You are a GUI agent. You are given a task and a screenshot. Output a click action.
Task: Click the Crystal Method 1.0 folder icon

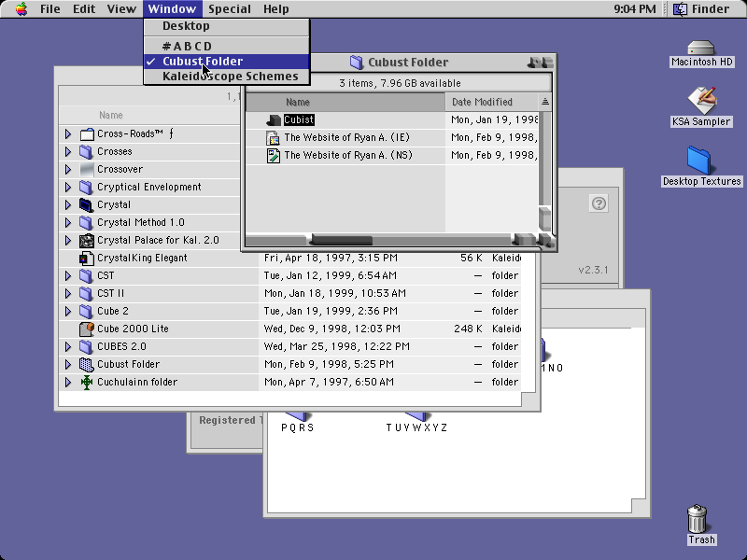tap(86, 222)
